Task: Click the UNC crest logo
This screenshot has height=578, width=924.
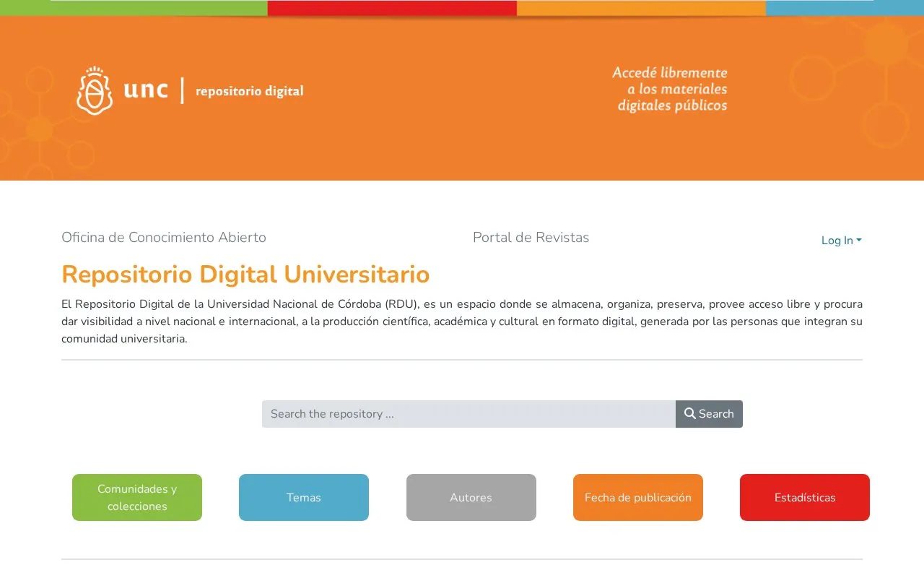Action: [95, 91]
